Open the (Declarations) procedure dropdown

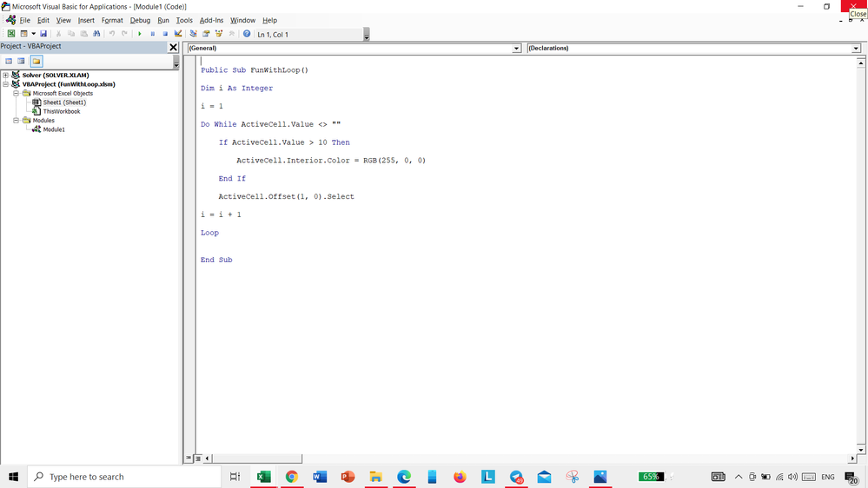[x=856, y=48]
